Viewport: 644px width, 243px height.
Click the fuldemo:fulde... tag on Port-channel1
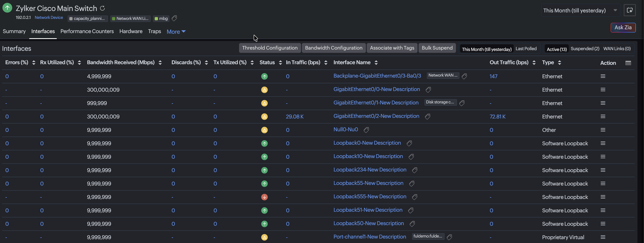click(428, 236)
